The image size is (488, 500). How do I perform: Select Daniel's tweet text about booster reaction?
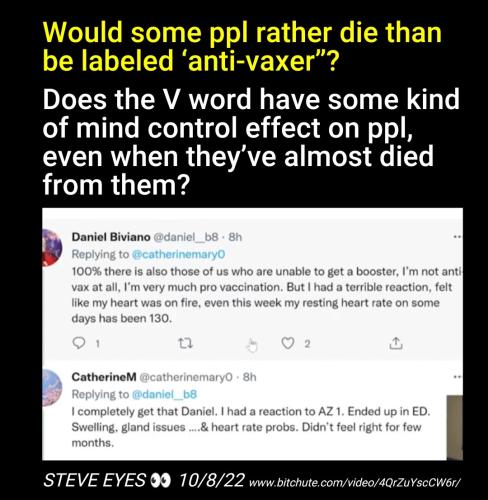[267, 295]
